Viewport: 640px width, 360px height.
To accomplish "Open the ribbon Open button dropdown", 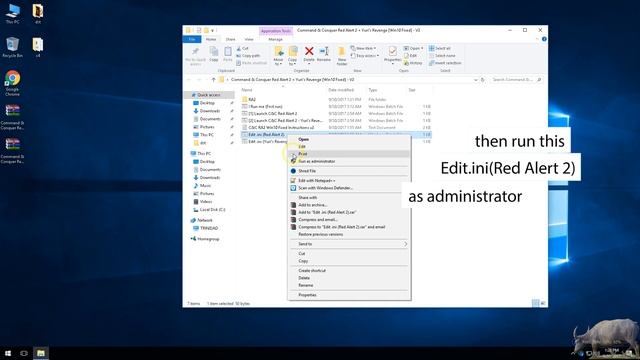I will coord(422,48).
